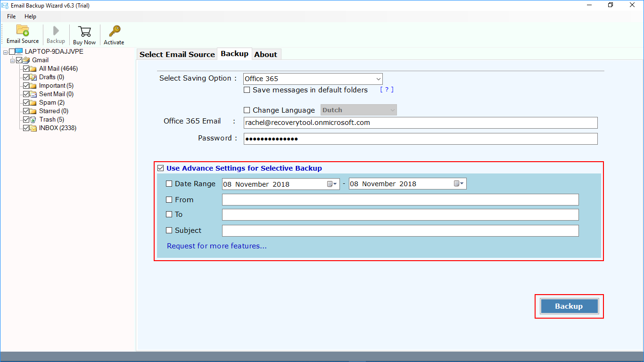Click the INBOX envelope icon
Screen dimensions: 644x362
(x=33, y=128)
